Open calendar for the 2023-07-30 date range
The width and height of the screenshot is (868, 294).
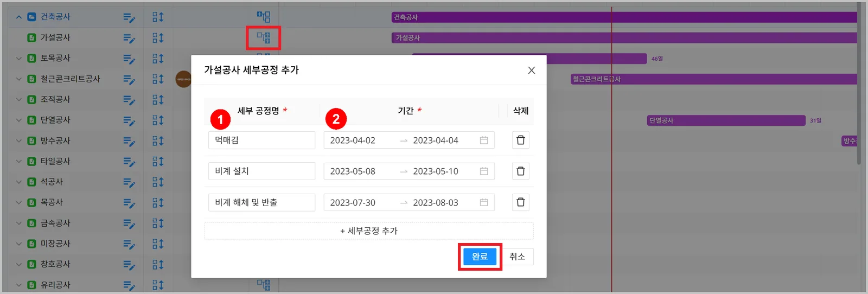(x=484, y=202)
